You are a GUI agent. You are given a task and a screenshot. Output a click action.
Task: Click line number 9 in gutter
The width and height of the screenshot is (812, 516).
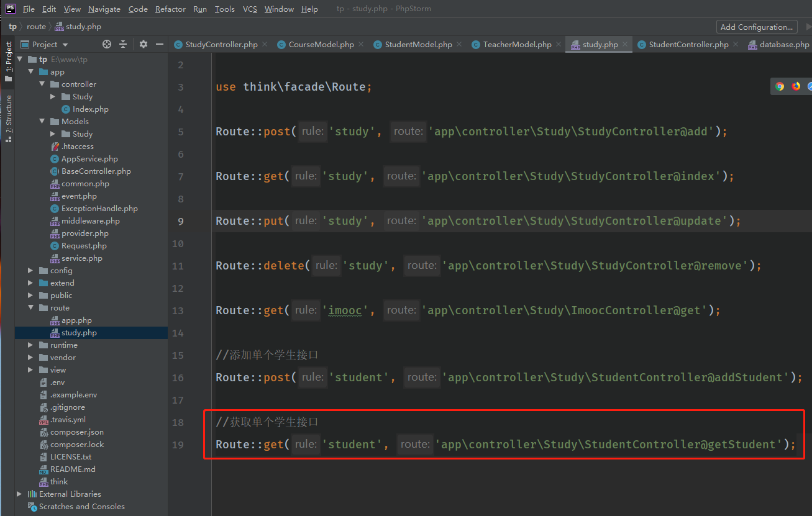180,221
